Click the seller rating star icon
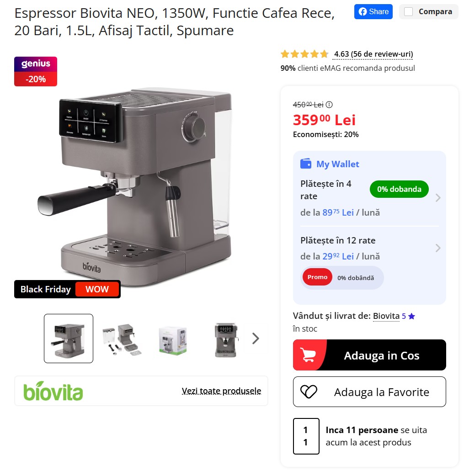This screenshot has width=464, height=476. pos(412,316)
